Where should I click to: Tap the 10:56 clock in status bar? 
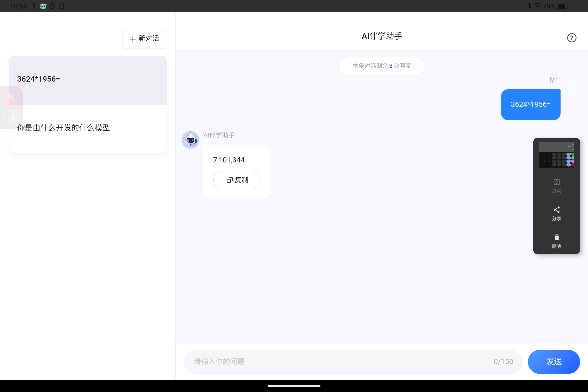pos(19,6)
